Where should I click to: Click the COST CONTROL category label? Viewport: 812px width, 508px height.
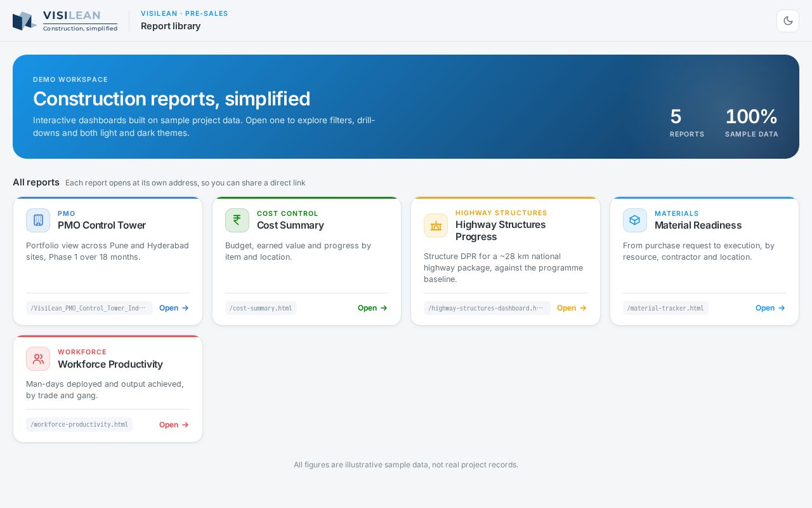pos(287,213)
